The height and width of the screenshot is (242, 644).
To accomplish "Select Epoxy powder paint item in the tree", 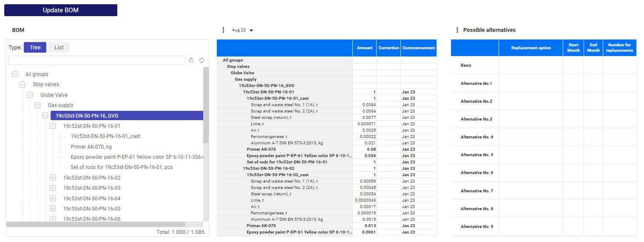I will point(137,157).
